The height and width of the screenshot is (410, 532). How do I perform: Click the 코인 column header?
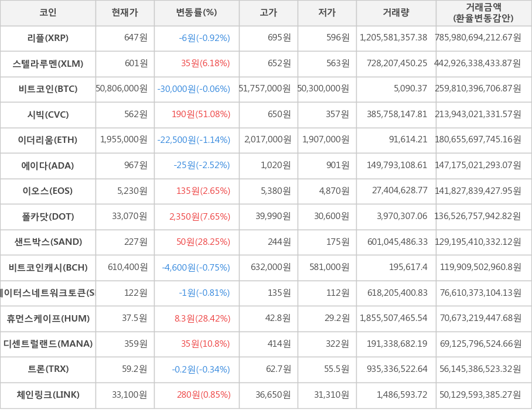coord(48,13)
